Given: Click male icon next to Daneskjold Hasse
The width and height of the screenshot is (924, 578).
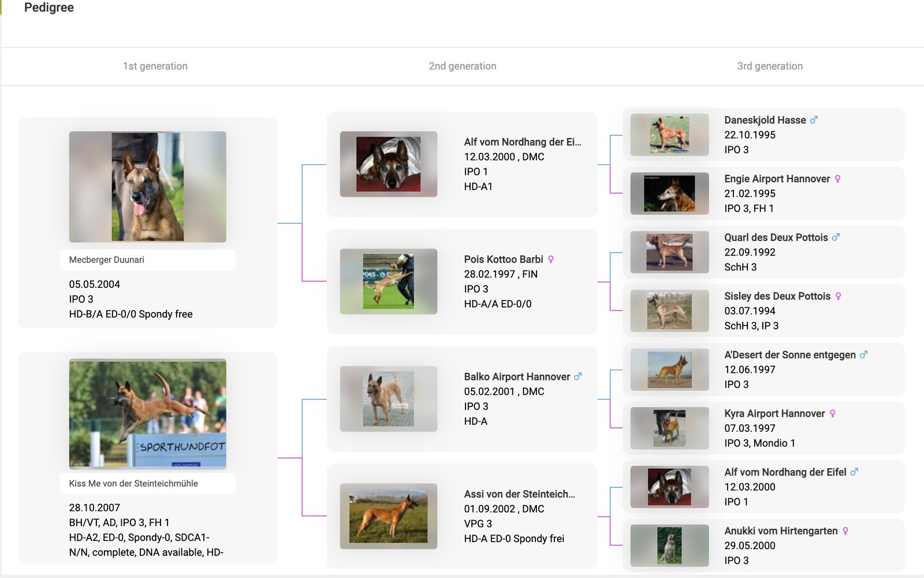Looking at the screenshot, I should (814, 120).
